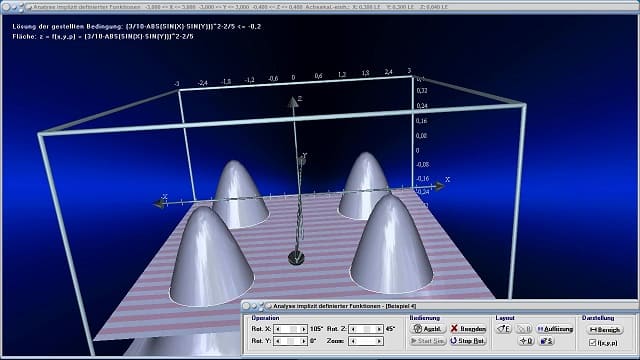The width and height of the screenshot is (640, 360).
Task: Increase Rot. Y with the right arrow
Action: 303,341
